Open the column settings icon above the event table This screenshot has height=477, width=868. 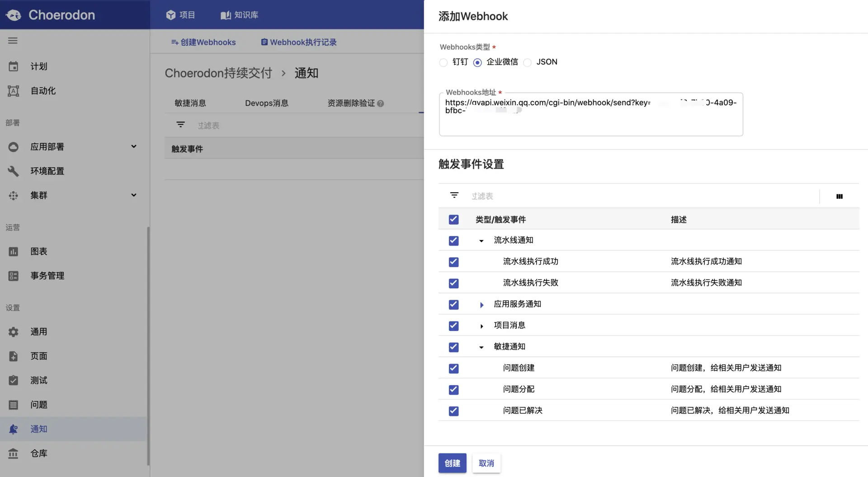840,196
